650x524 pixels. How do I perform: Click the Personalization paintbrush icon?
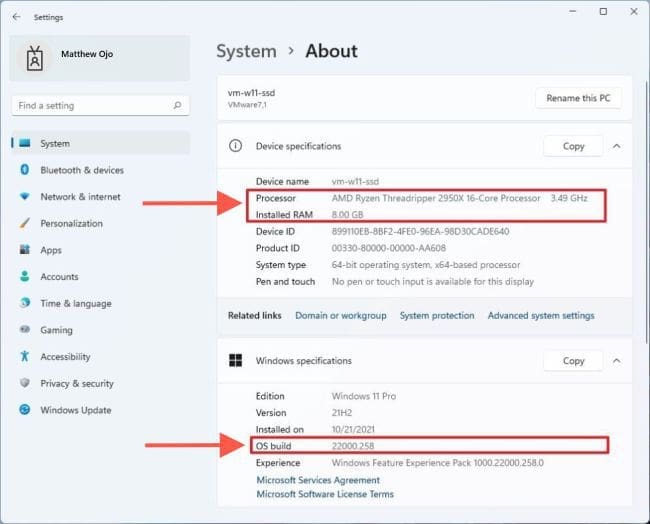point(25,224)
